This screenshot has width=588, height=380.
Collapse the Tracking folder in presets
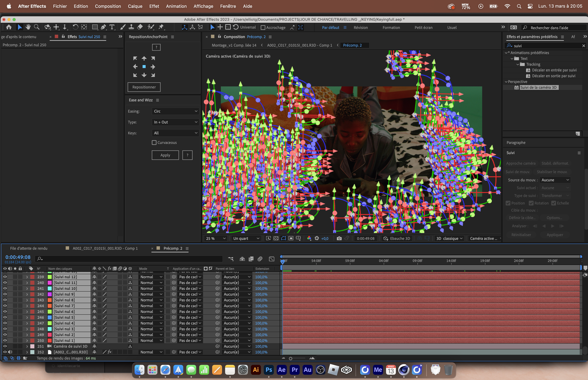(518, 64)
